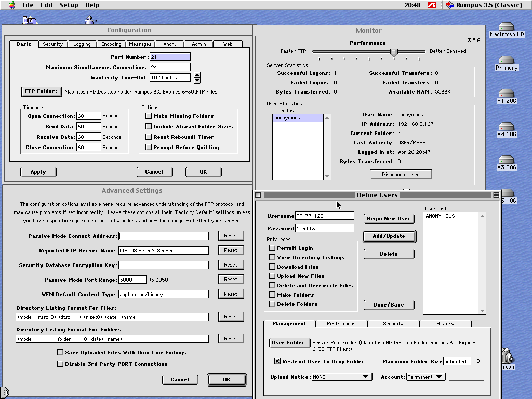Click the Maximum Simultaneous Connections field

[170, 67]
